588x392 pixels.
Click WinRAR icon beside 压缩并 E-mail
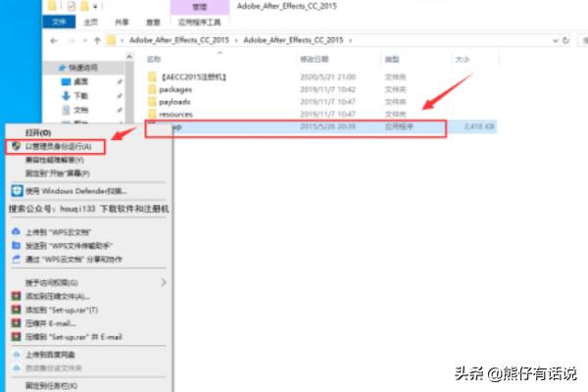(16, 323)
